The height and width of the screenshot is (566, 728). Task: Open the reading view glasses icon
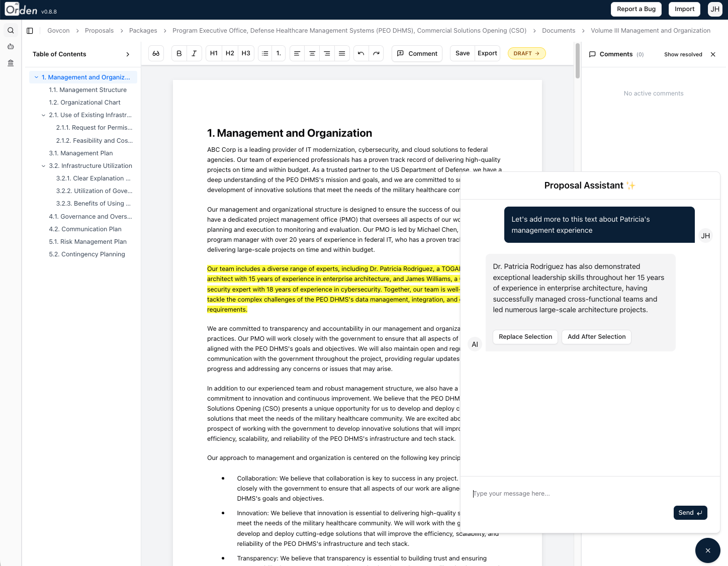pos(156,53)
